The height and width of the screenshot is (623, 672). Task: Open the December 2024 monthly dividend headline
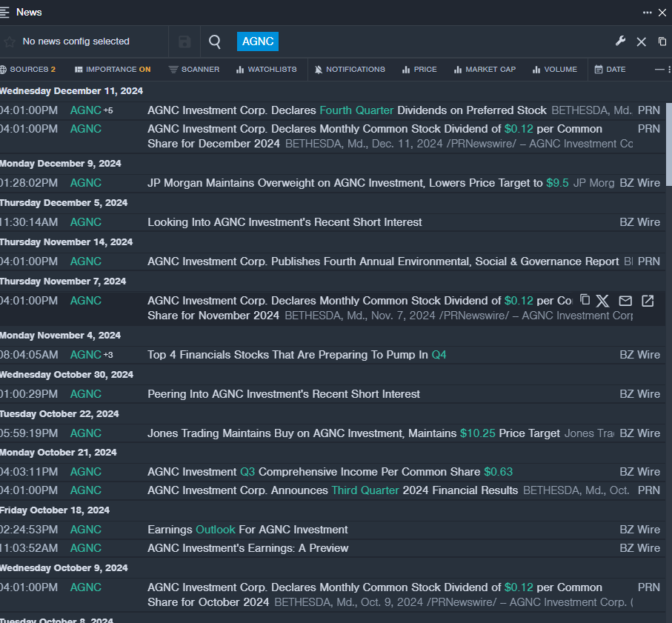375,136
